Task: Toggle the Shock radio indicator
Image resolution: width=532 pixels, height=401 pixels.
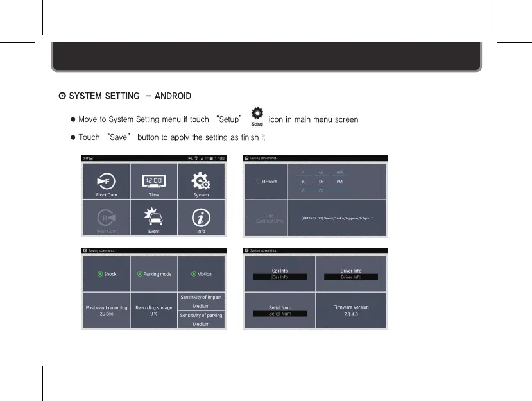Action: pos(100,274)
